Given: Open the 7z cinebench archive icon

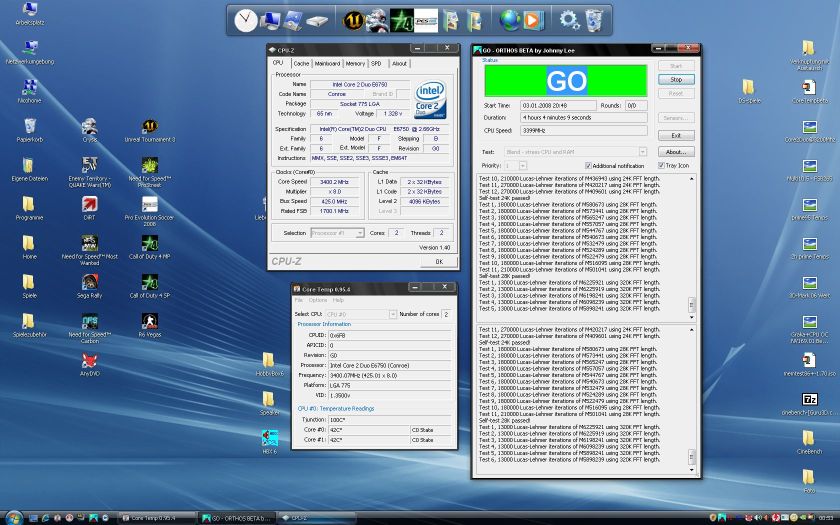Looking at the screenshot, I should click(809, 404).
